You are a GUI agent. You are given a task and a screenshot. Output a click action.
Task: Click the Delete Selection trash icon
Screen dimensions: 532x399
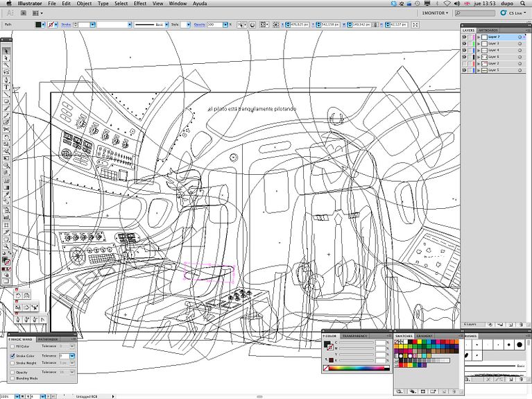[520, 324]
